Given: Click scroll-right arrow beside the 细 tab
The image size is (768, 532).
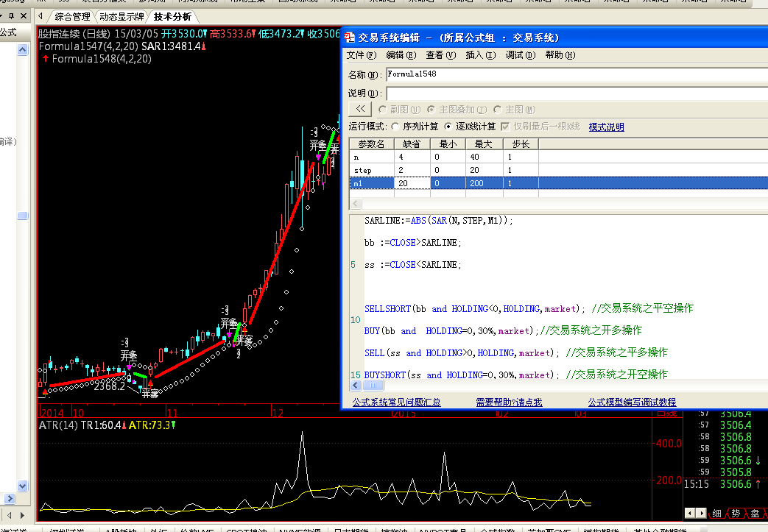Looking at the screenshot, I should tap(701, 513).
